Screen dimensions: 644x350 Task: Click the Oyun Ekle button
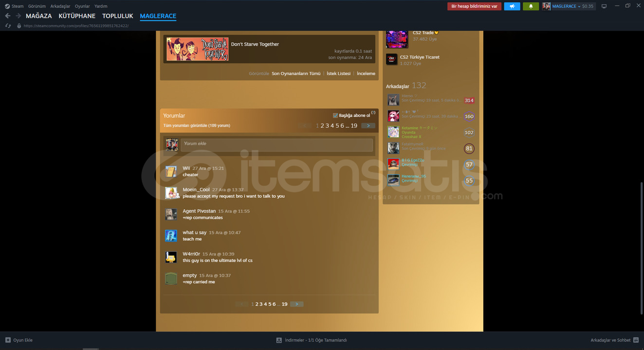(x=19, y=340)
